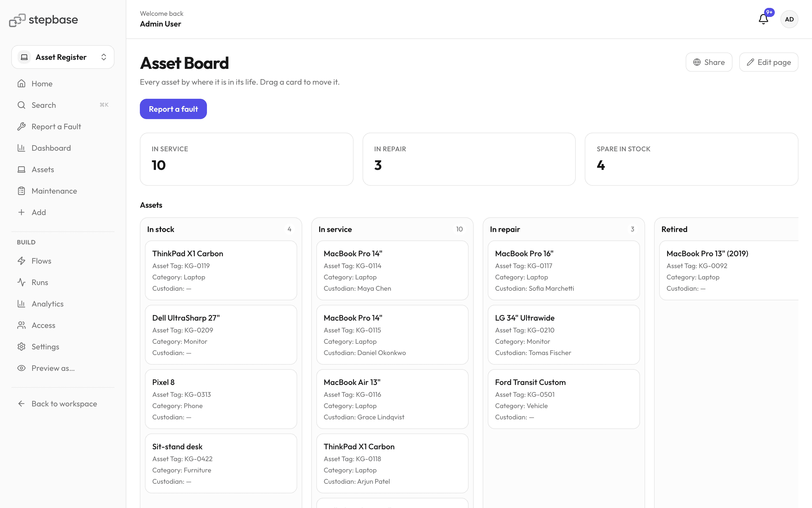Open the MacBook Pro 14" KG-0114 card
This screenshot has height=508, width=812.
point(392,270)
